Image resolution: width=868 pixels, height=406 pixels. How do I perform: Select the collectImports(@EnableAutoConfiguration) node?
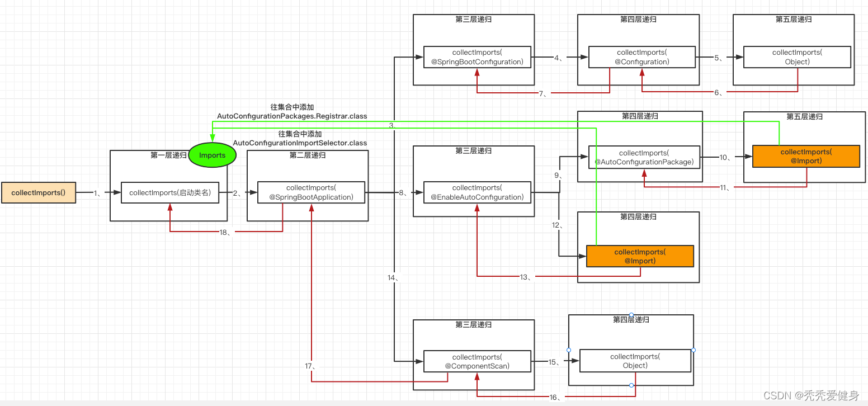point(477,192)
